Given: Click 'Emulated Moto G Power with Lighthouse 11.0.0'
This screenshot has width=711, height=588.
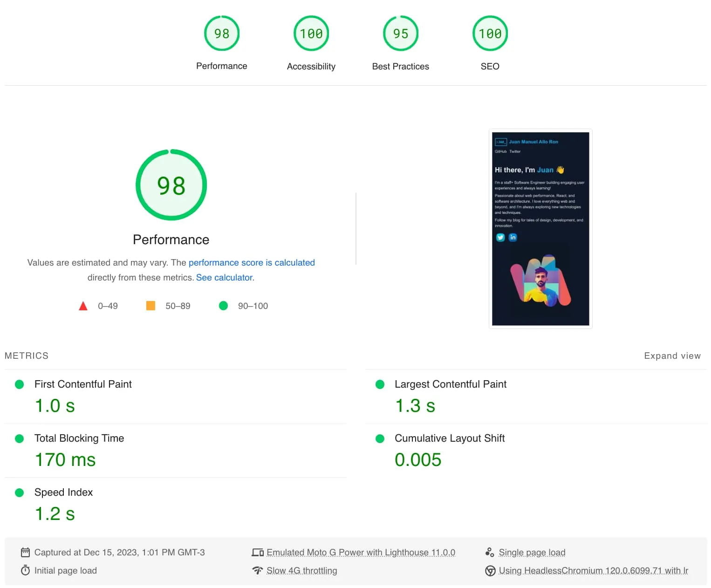Looking at the screenshot, I should pos(361,553).
